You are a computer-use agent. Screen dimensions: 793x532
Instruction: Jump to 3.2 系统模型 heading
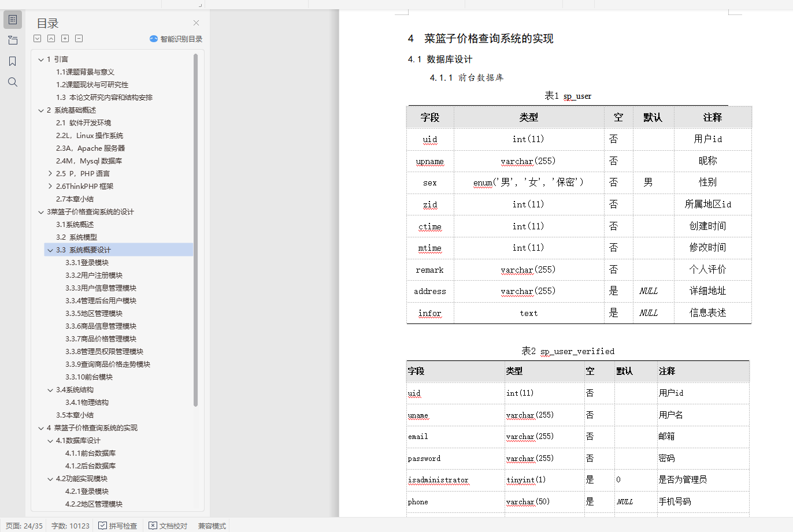pyautogui.click(x=76, y=237)
